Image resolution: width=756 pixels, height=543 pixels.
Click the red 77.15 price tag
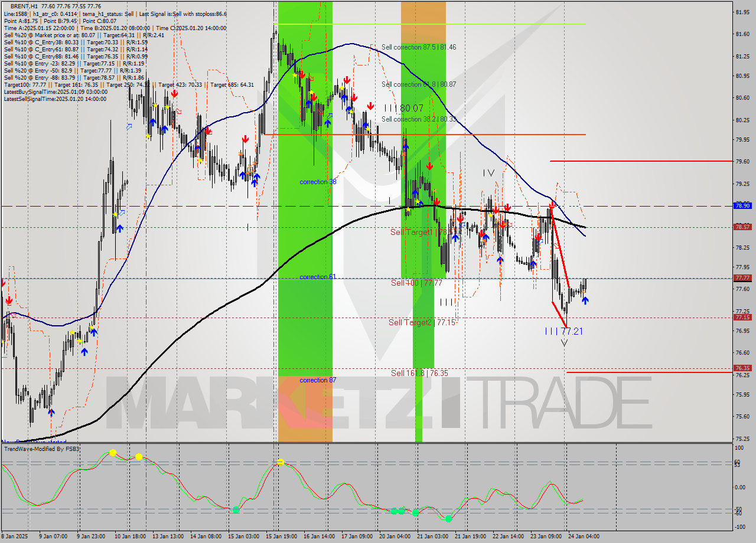[742, 317]
